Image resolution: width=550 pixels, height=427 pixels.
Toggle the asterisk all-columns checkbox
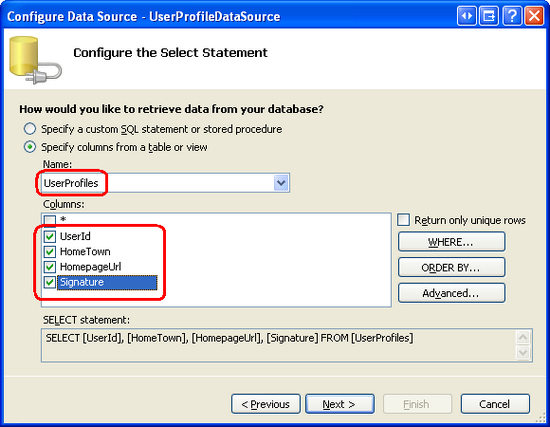click(50, 220)
